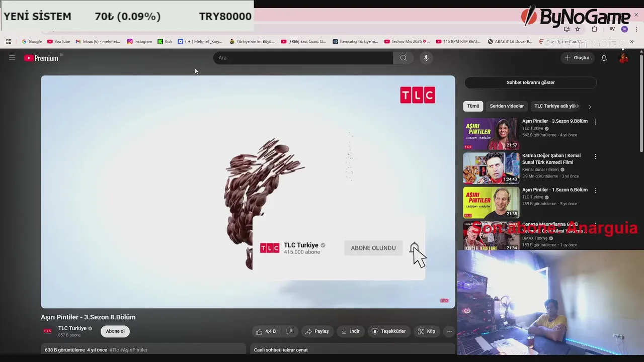This screenshot has width=644, height=362.
Task: Open Katma Değer Şaban video thumbnail
Action: click(491, 168)
